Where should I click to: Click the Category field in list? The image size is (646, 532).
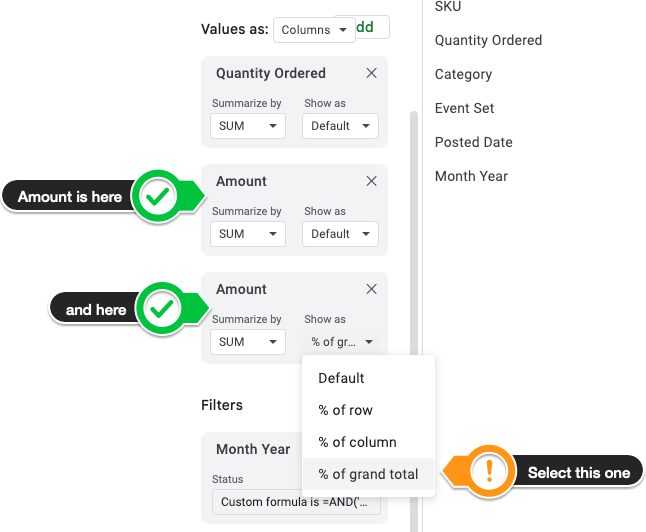click(463, 75)
